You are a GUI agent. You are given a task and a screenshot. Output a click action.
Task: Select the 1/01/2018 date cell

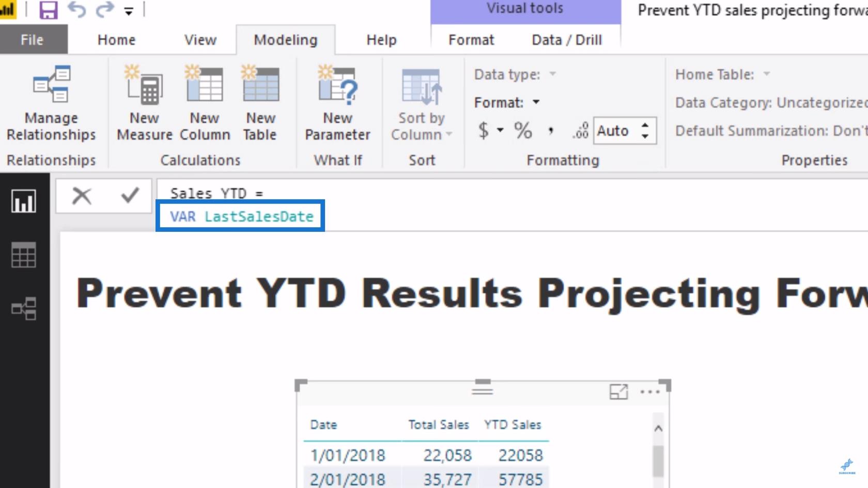click(348, 455)
